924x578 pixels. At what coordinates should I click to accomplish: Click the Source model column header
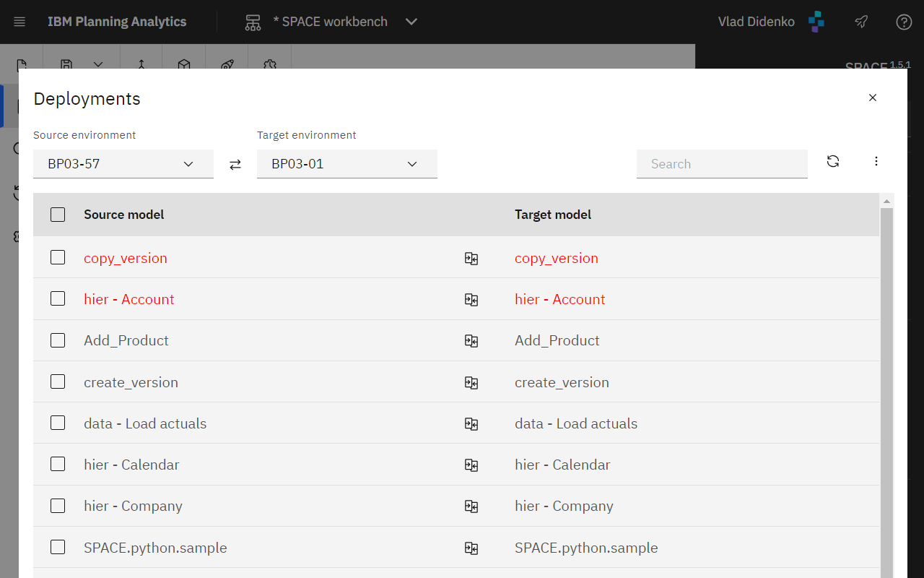point(124,215)
